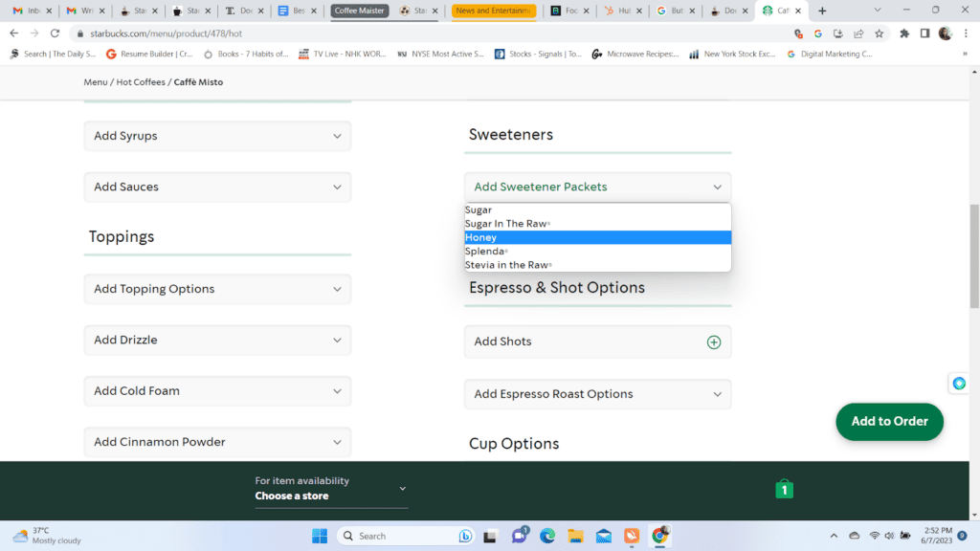Image resolution: width=980 pixels, height=551 pixels.
Task: Open Chrome from taskbar
Action: click(660, 536)
